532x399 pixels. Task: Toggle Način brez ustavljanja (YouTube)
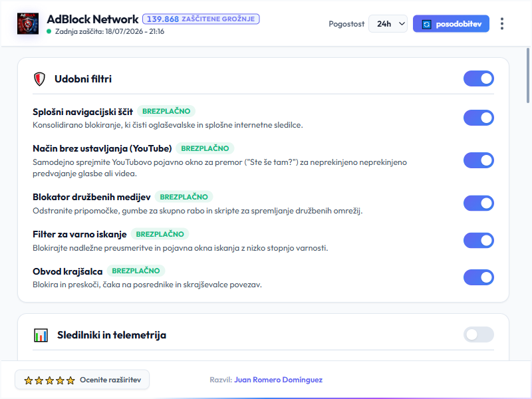pyautogui.click(x=478, y=160)
